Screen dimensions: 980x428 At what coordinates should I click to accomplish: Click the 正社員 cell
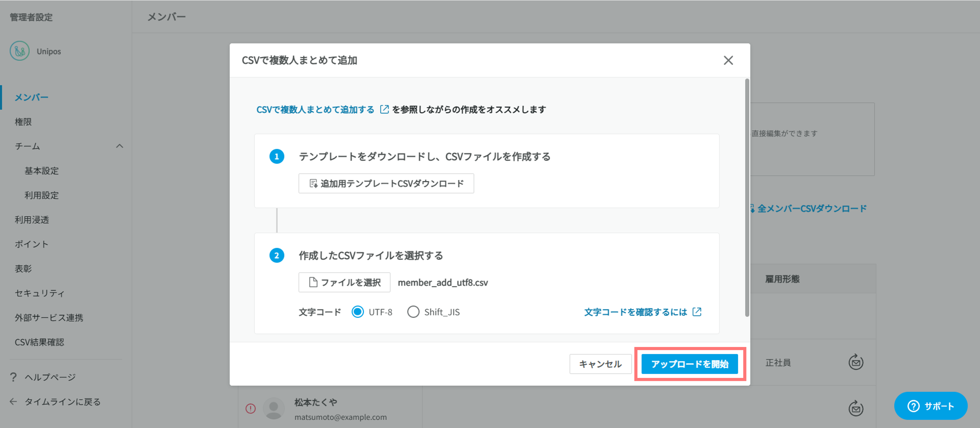(x=778, y=363)
